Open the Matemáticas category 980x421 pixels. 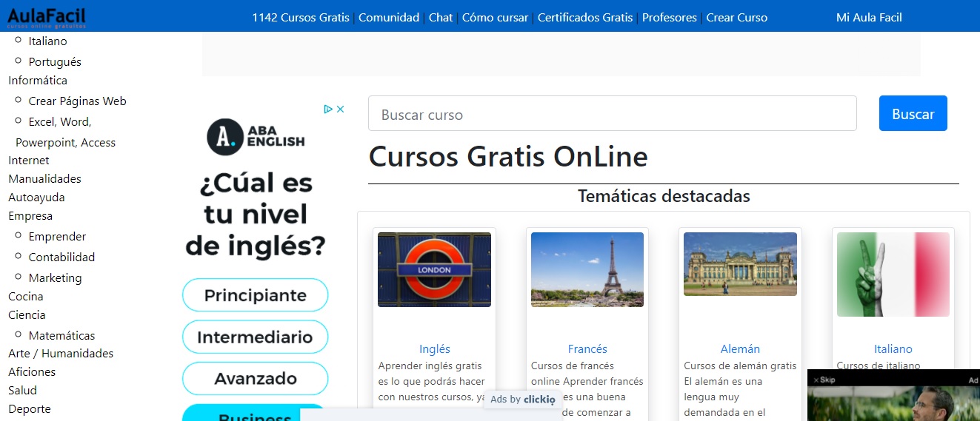click(x=61, y=335)
